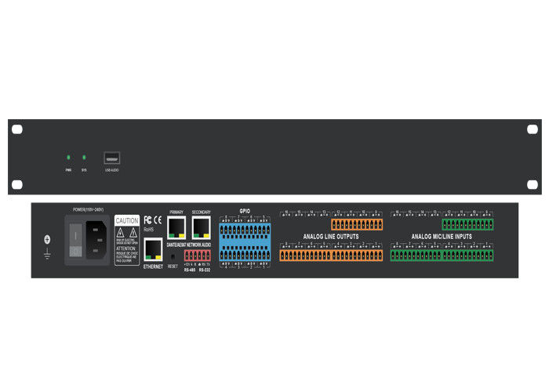Click the upper blue GPIO terminal block
549x392 pixels.
point(245,227)
